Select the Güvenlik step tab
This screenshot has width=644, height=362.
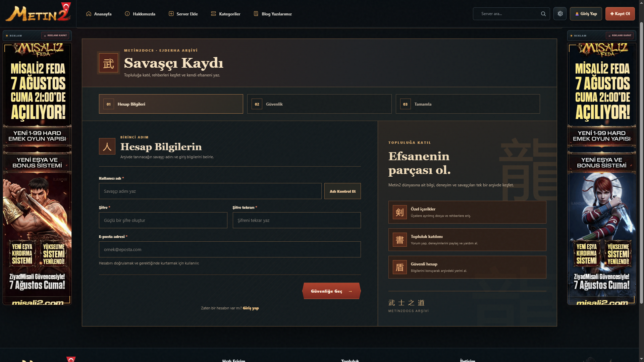[x=319, y=104]
